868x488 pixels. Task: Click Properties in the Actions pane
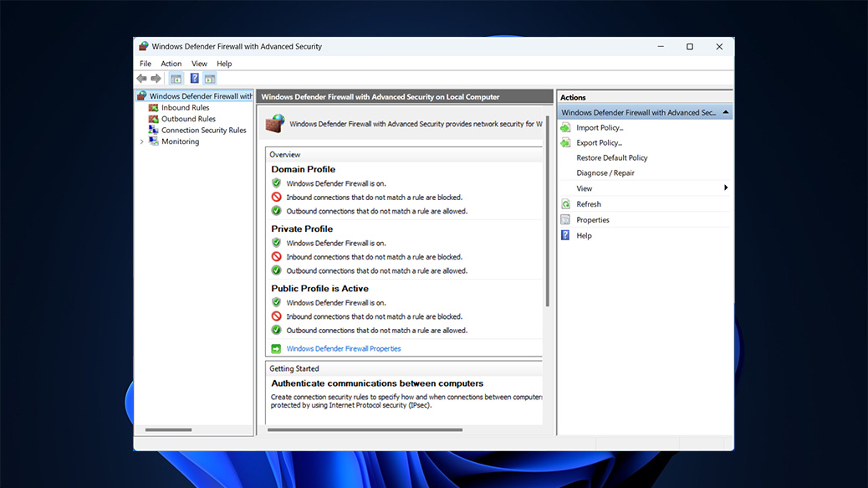pyautogui.click(x=592, y=219)
